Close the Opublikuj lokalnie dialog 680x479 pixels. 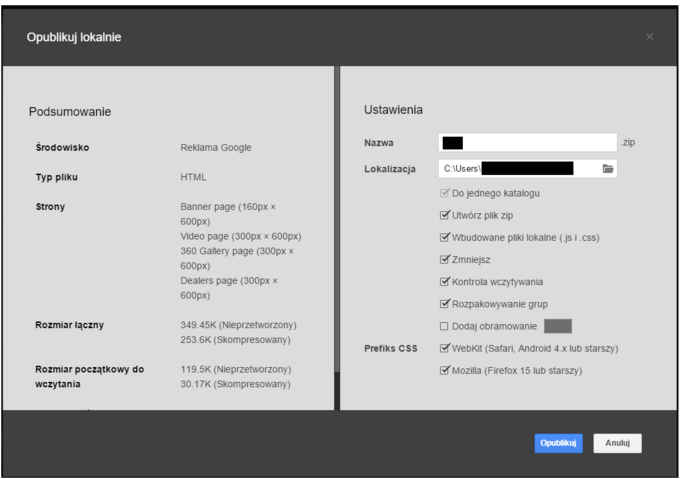650,38
